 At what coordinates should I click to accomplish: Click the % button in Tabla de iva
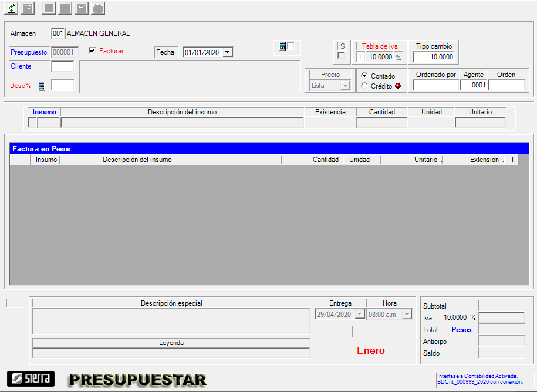click(398, 58)
